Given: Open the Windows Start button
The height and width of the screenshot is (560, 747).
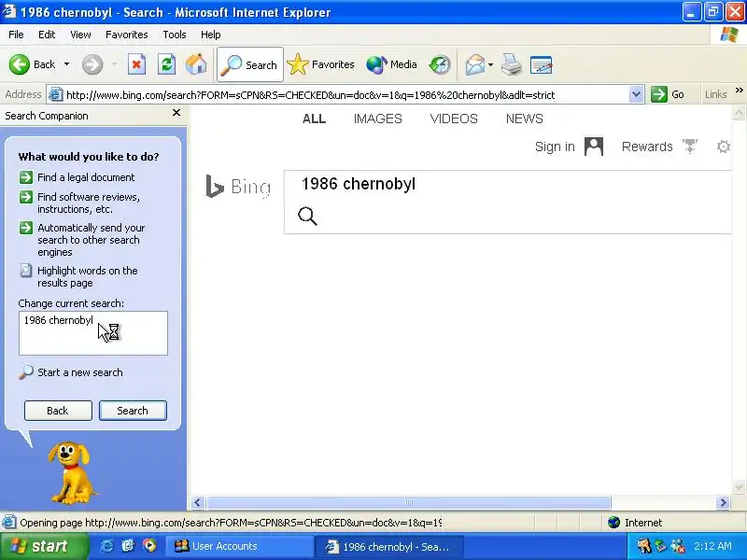Looking at the screenshot, I should point(44,546).
